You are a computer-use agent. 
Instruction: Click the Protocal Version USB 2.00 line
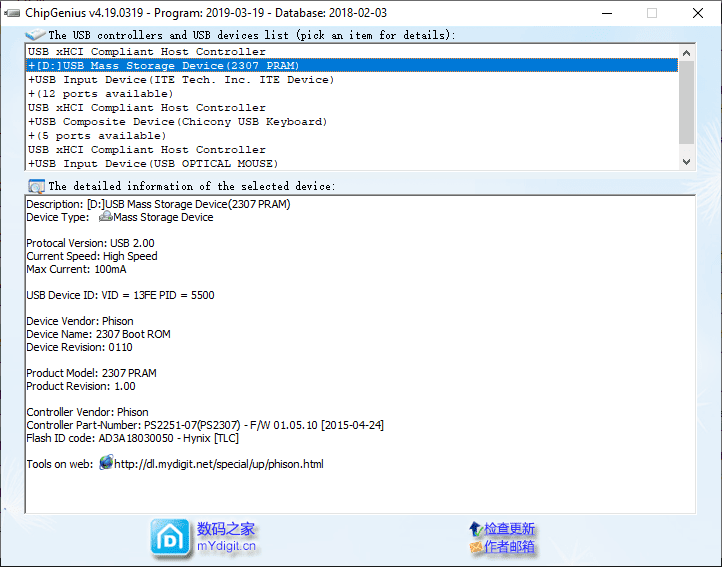tap(90, 243)
